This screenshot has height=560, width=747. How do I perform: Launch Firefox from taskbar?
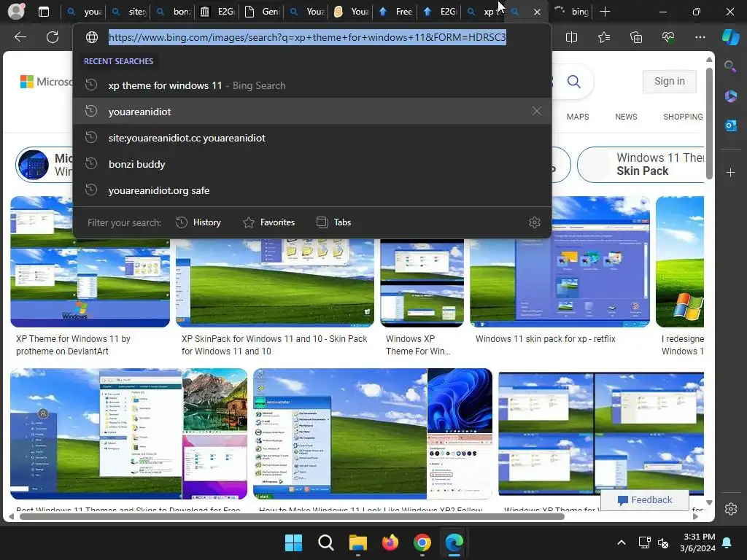(x=390, y=542)
